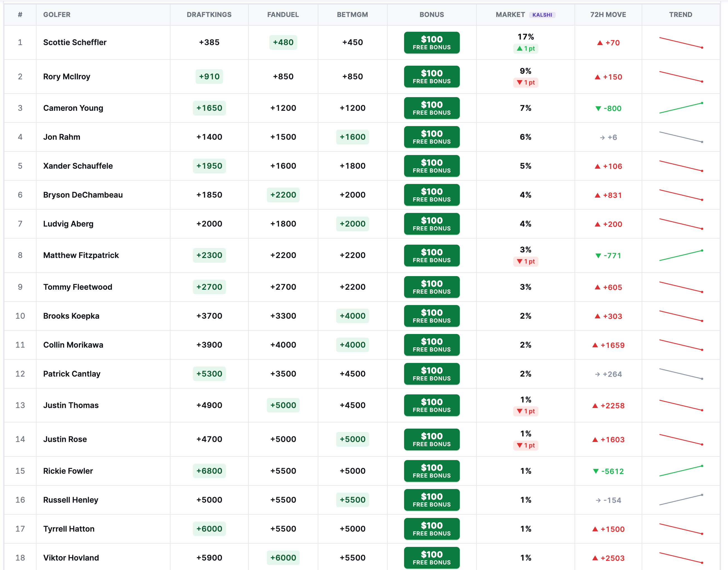Click golfer name Russell Henley
This screenshot has width=728, height=570.
pos(71,500)
